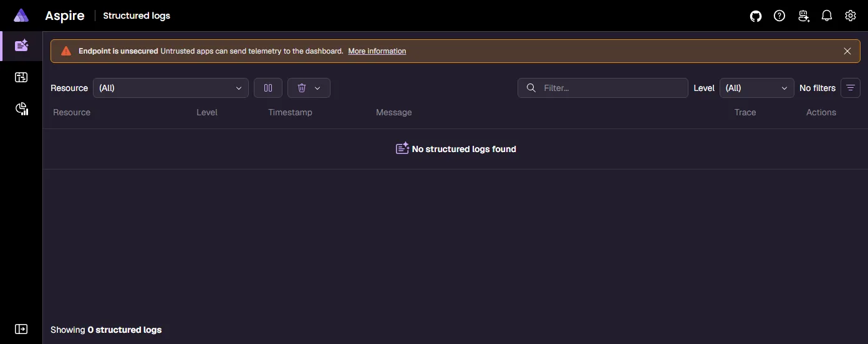Open the Level (All) dropdown
Image resolution: width=868 pixels, height=344 pixels.
[x=757, y=88]
